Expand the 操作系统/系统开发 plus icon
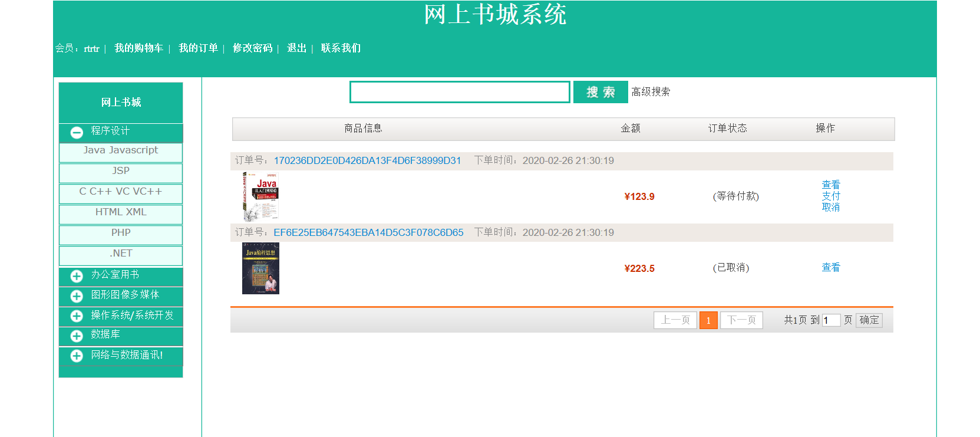This screenshot has width=980, height=437. (77, 316)
